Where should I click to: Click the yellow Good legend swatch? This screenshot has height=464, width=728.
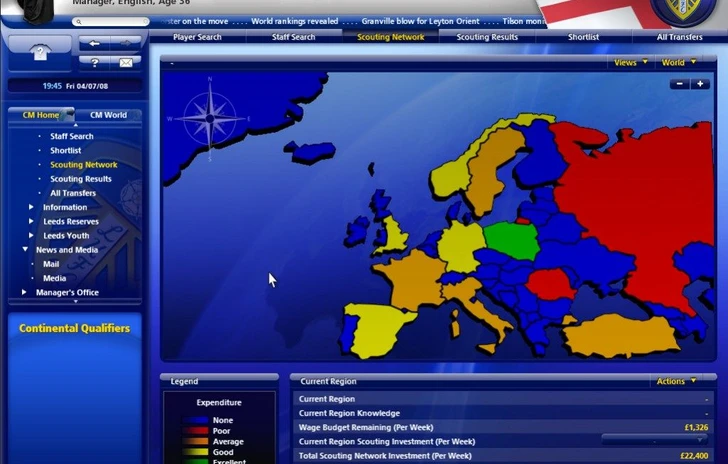(x=195, y=452)
